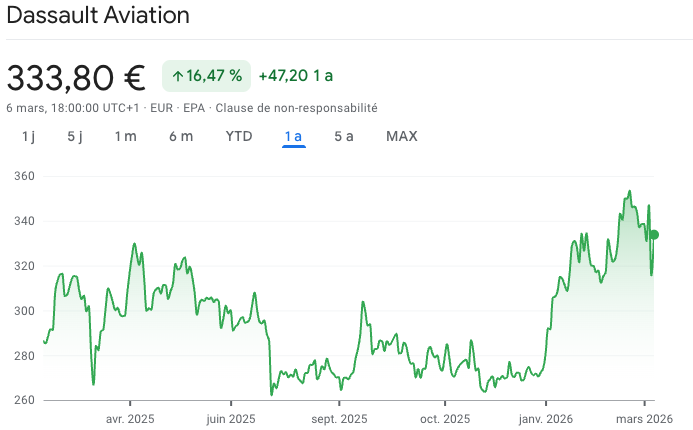Click the 280 y-axis label
The height and width of the screenshot is (430, 693).
pyautogui.click(x=24, y=356)
